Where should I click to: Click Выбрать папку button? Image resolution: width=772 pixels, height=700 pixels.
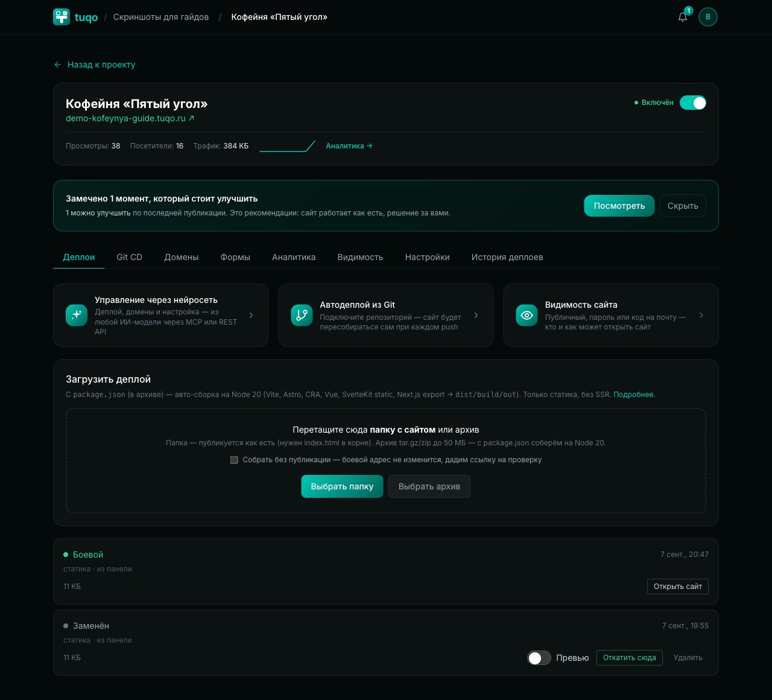point(342,486)
